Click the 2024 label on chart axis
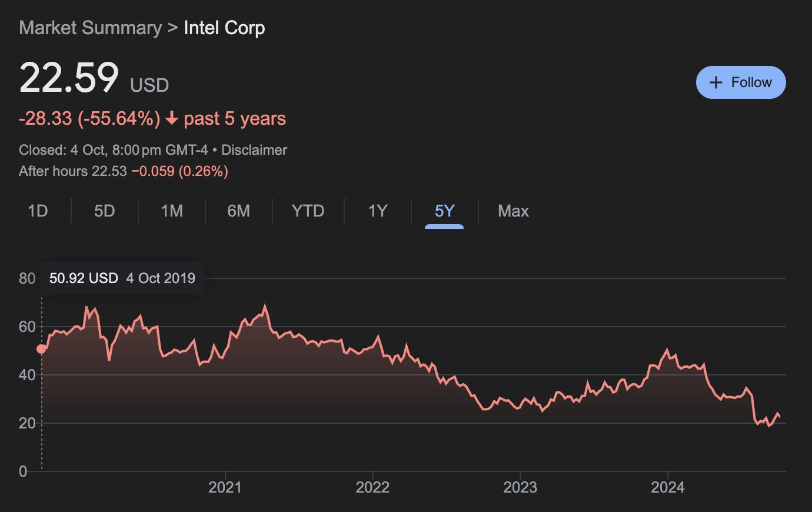The image size is (812, 512). tap(668, 487)
